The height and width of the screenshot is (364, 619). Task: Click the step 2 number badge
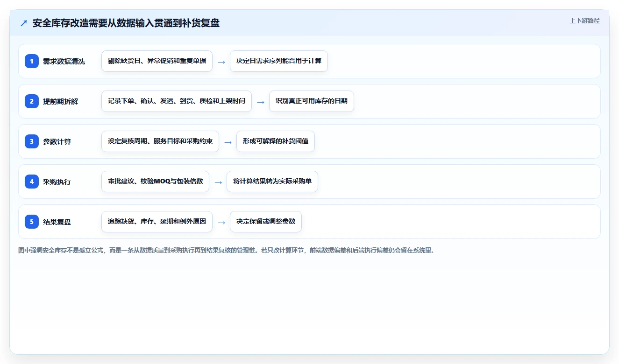(x=32, y=101)
